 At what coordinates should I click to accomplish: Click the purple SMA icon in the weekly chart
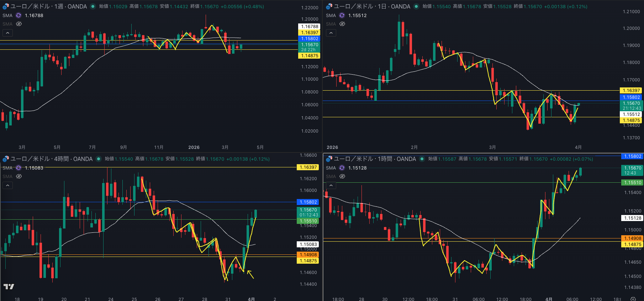[19, 15]
